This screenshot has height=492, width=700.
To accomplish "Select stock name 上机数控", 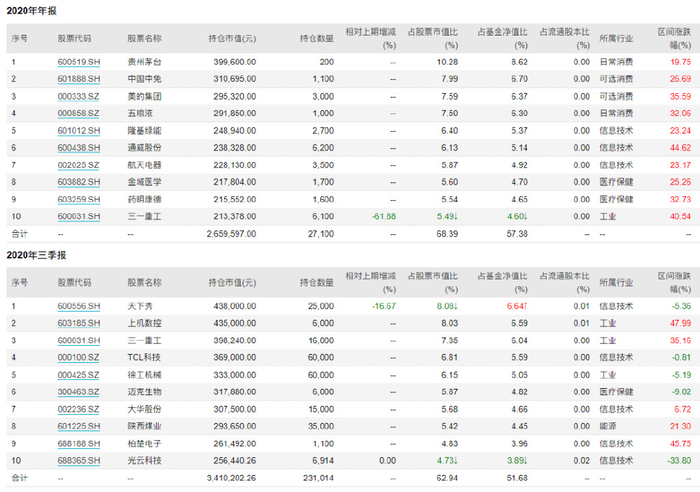I will 144,323.
